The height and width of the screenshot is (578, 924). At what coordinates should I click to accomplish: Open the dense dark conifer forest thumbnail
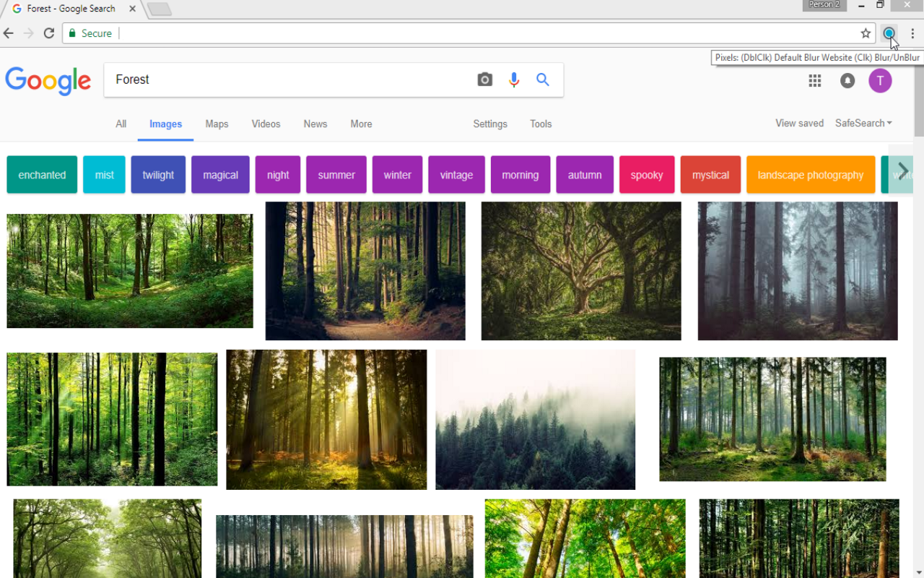[x=799, y=538]
